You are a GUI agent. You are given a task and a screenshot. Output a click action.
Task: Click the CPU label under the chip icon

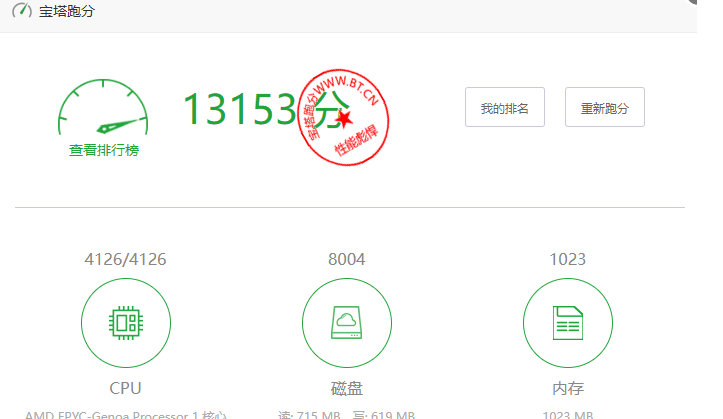coord(125,388)
